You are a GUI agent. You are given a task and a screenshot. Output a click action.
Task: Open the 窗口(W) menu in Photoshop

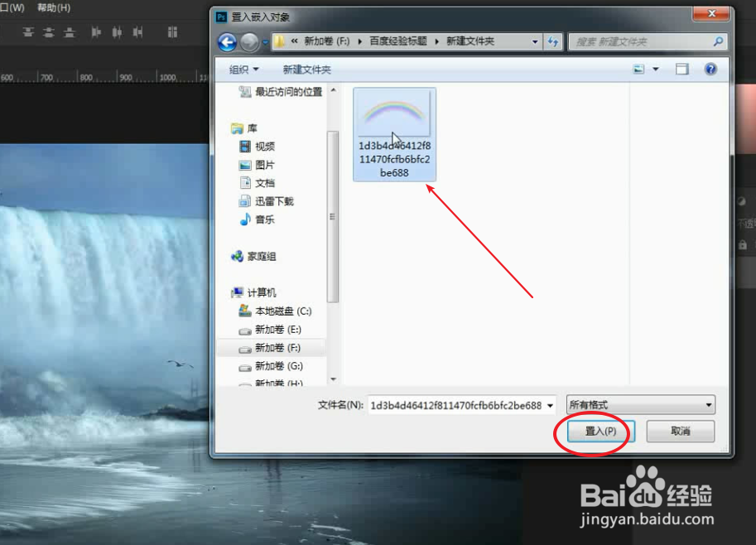click(x=12, y=8)
